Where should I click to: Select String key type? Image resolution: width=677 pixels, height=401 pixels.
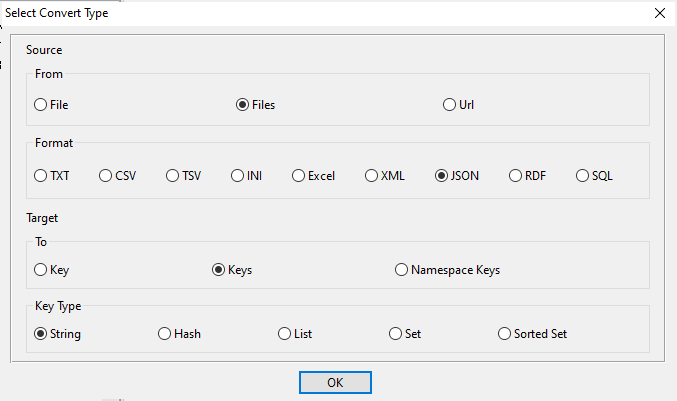41,334
